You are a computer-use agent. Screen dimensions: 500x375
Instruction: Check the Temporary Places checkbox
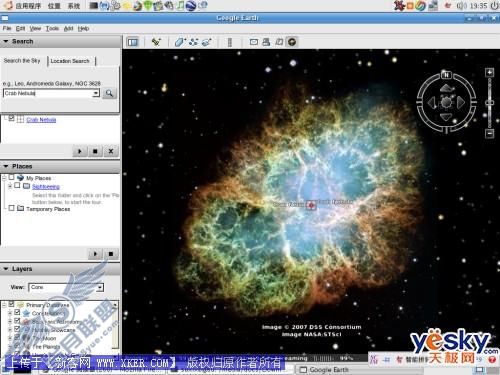coord(12,208)
